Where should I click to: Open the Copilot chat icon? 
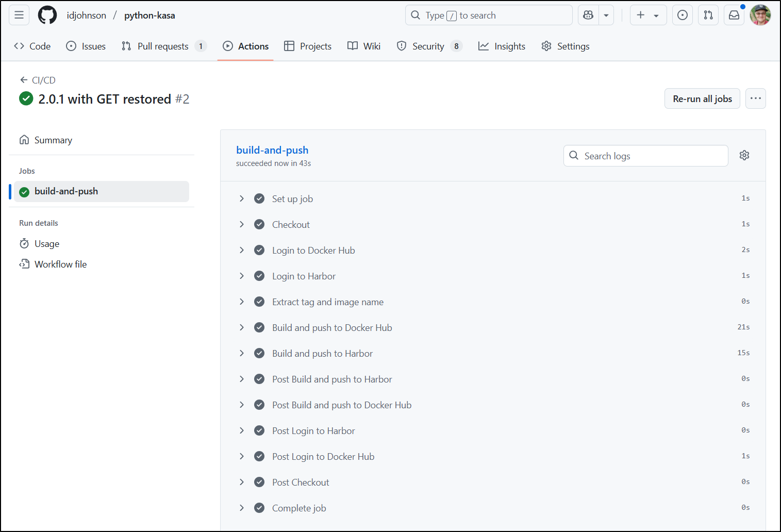(588, 15)
